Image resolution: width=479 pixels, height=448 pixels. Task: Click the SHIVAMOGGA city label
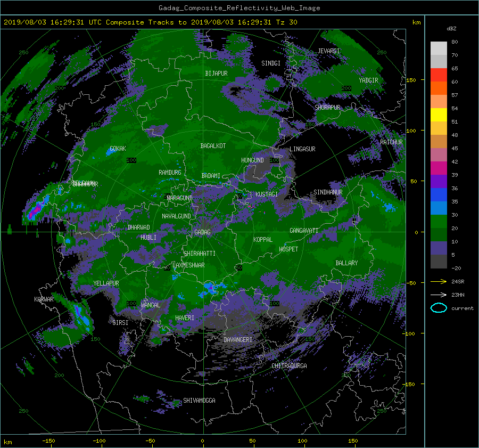point(199,401)
